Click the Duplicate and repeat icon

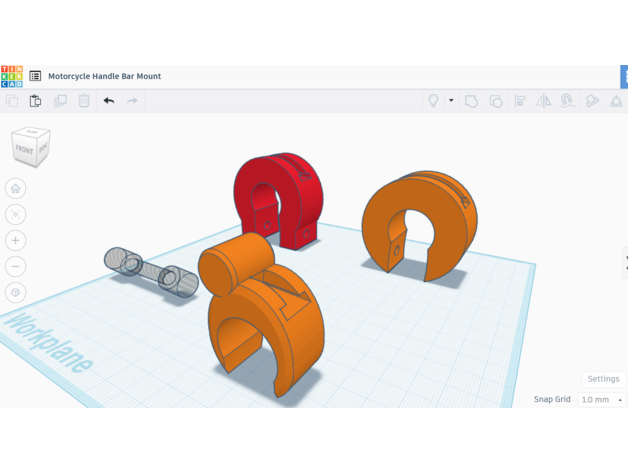60,101
